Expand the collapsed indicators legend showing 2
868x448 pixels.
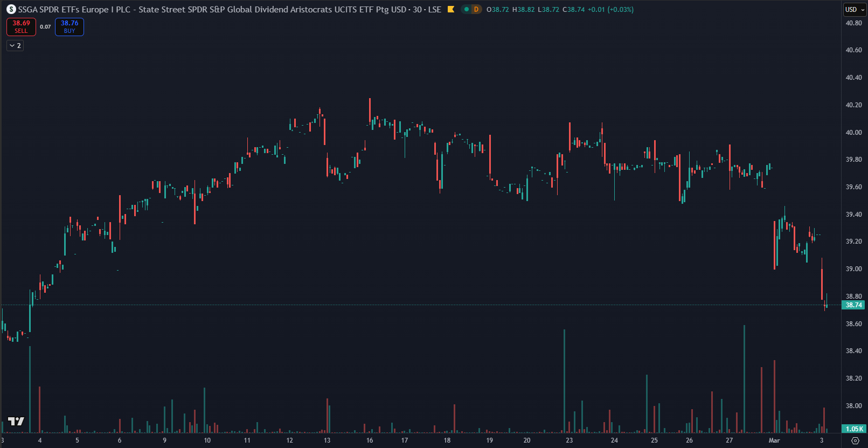point(15,46)
